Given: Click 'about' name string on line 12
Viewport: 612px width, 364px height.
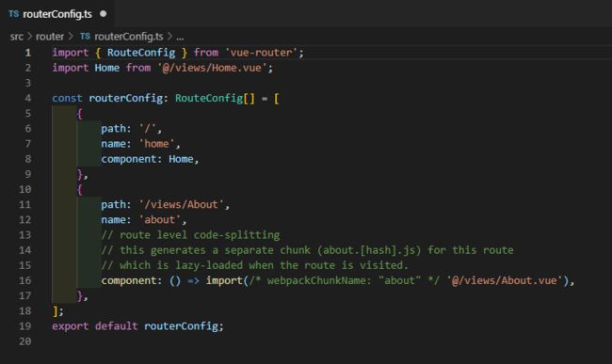Looking at the screenshot, I should point(160,220).
